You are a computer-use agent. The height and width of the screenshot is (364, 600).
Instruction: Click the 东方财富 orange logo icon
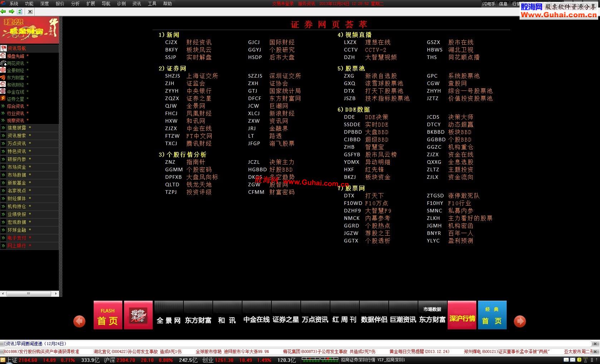(x=3, y=77)
